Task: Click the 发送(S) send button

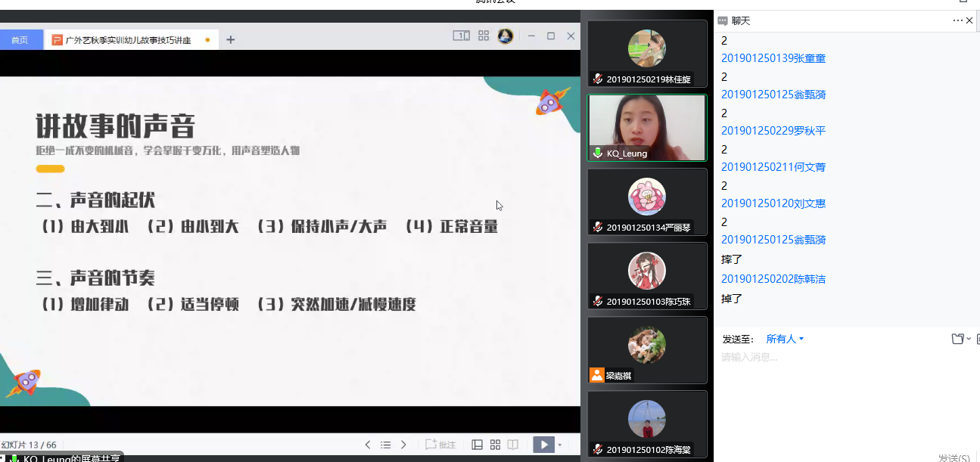Action: pyautogui.click(x=954, y=457)
